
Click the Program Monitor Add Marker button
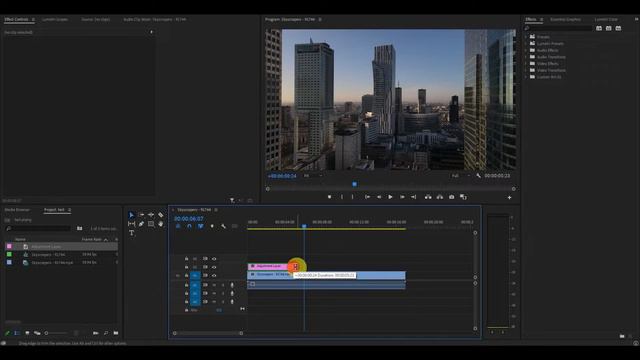pyautogui.click(x=329, y=197)
